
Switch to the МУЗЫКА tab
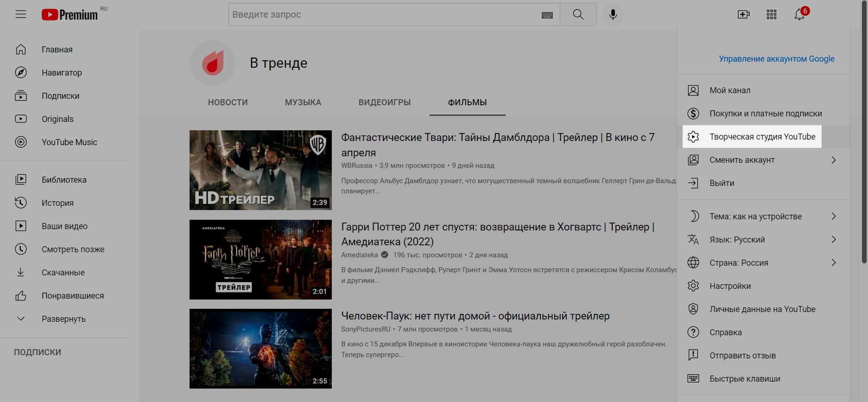click(303, 102)
